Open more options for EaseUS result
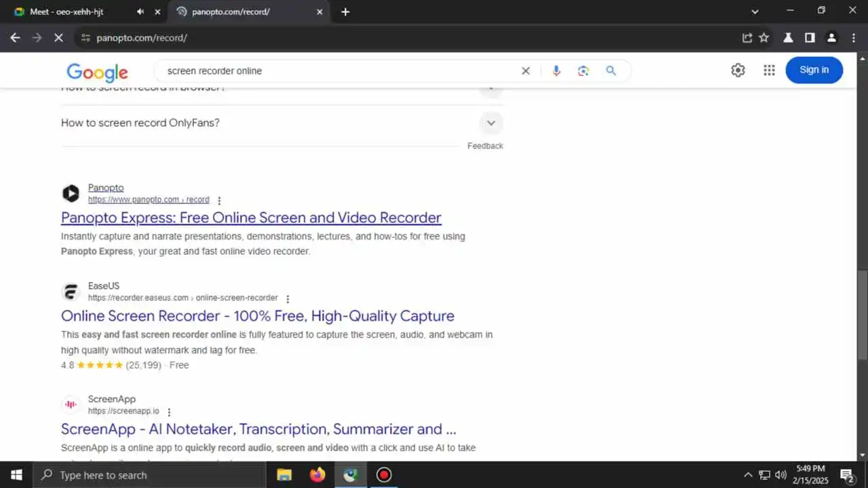The image size is (868, 488). 288,299
